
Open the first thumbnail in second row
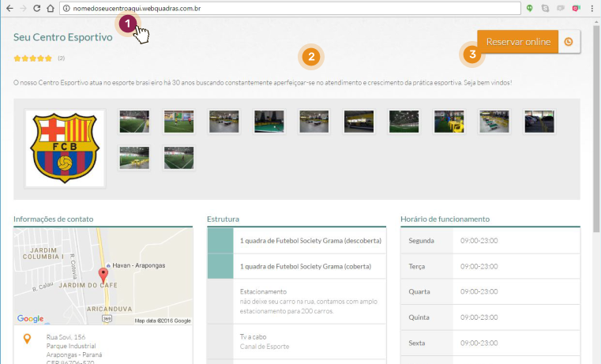click(x=134, y=158)
